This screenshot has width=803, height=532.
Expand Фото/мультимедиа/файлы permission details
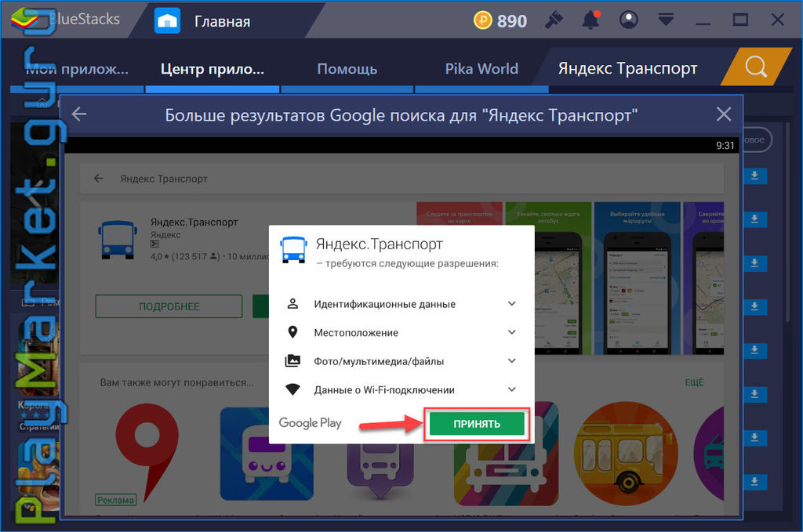pyautogui.click(x=511, y=361)
